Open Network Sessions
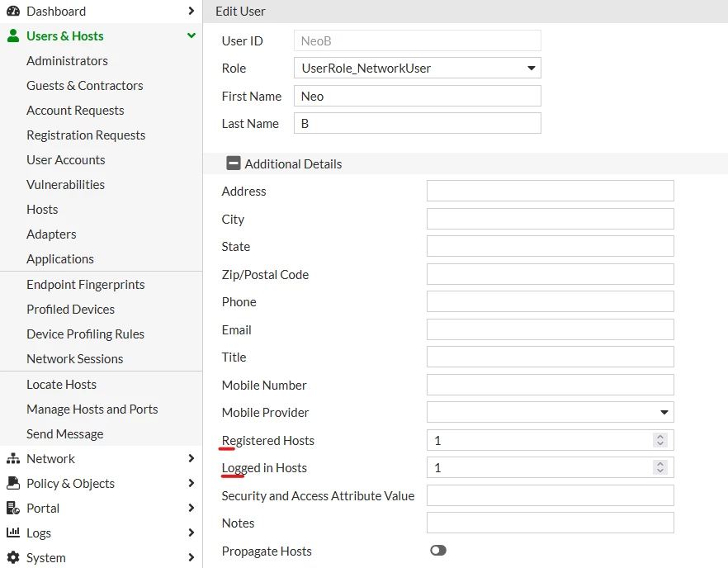Viewport: 728px width, 568px height. coord(75,359)
